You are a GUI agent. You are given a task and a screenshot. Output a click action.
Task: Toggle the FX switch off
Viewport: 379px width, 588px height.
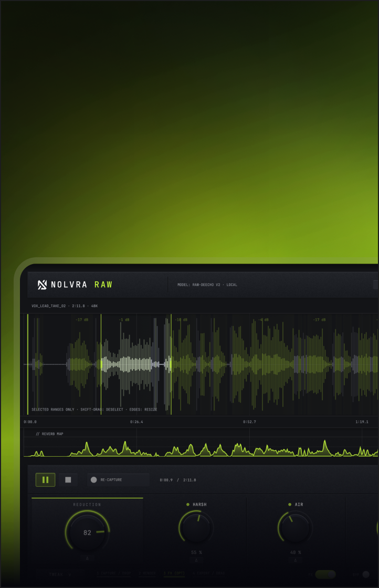tap(325, 574)
